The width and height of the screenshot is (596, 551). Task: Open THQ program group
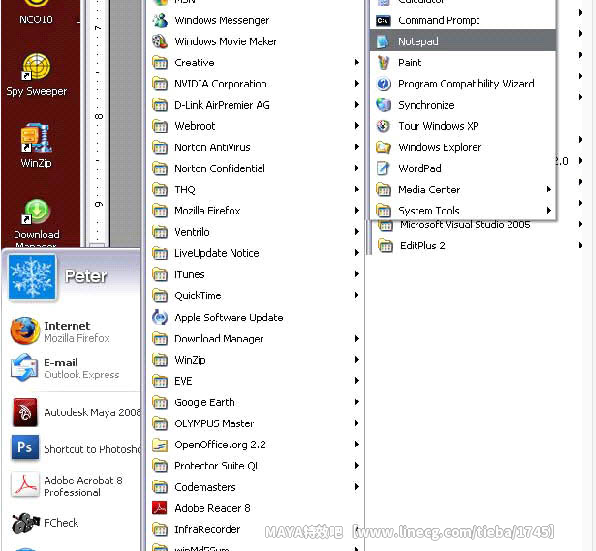point(255,190)
